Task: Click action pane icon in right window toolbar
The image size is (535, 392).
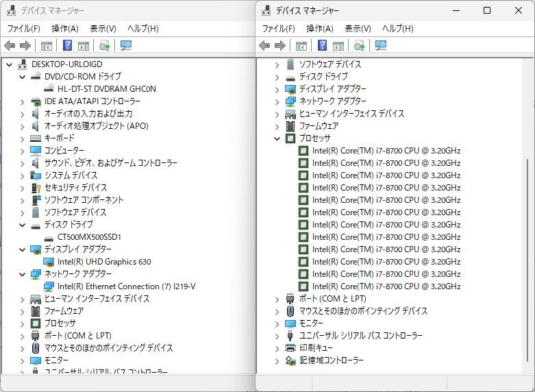Action: click(x=338, y=45)
